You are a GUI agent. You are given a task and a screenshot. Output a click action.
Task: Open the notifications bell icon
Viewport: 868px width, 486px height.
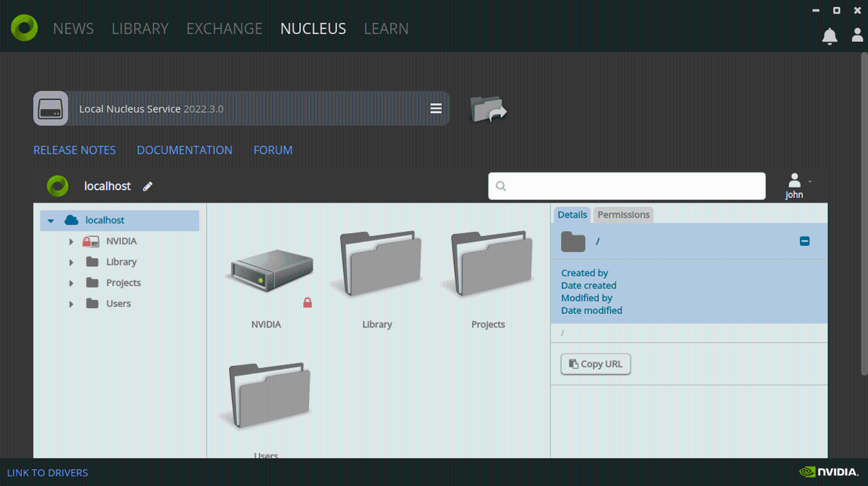click(829, 36)
